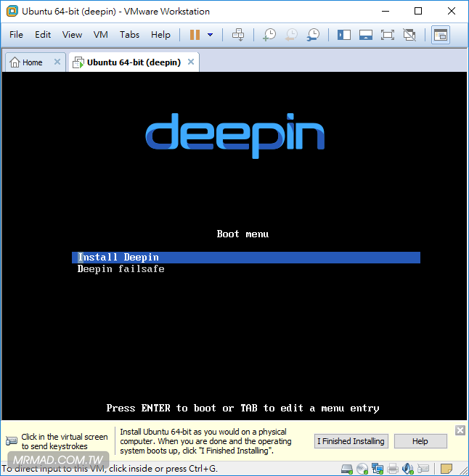Screen dimensions: 469x476
Task: Take a snapshot of the virtual machine
Action: 269,35
